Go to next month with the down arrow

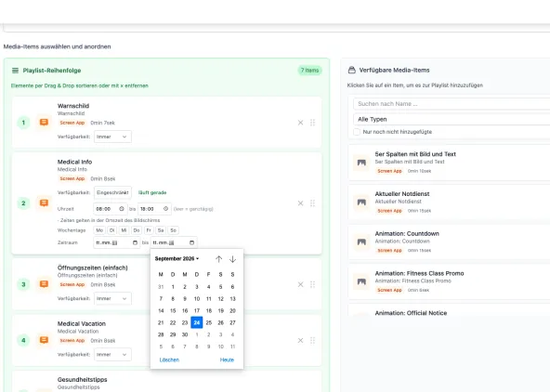232,259
